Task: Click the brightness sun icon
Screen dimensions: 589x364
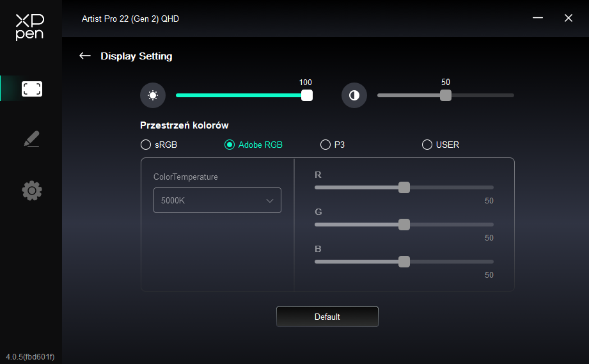Action: tap(152, 95)
